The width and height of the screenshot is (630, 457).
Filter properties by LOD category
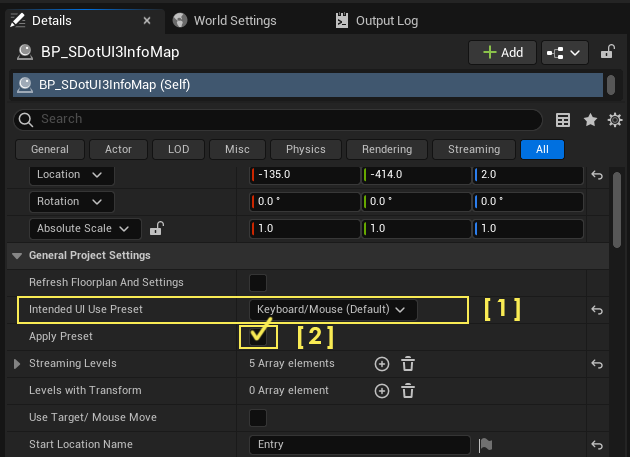coord(178,150)
